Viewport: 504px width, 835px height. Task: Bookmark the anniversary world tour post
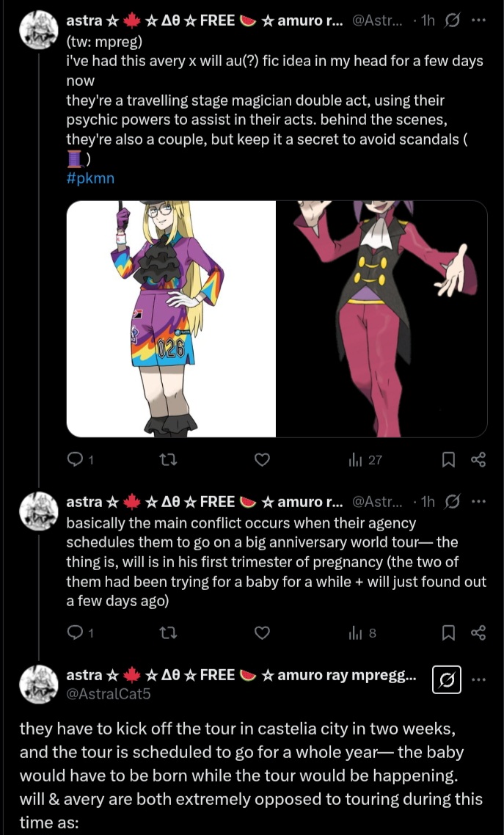[448, 632]
